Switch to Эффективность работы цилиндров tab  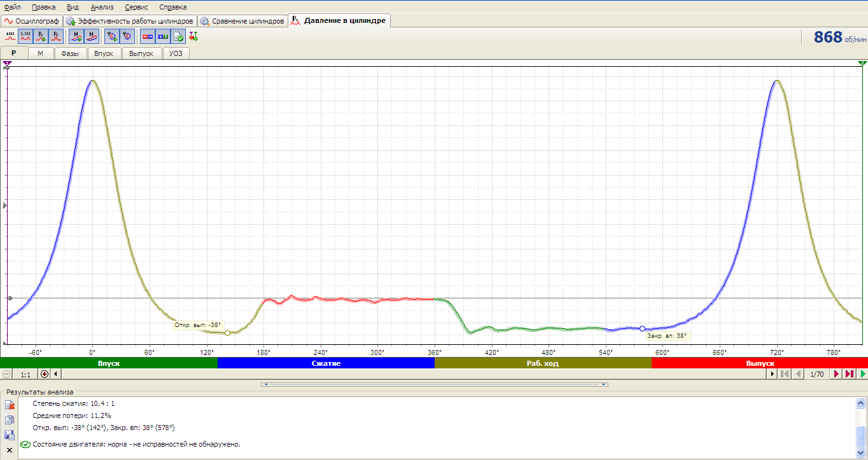[x=130, y=21]
